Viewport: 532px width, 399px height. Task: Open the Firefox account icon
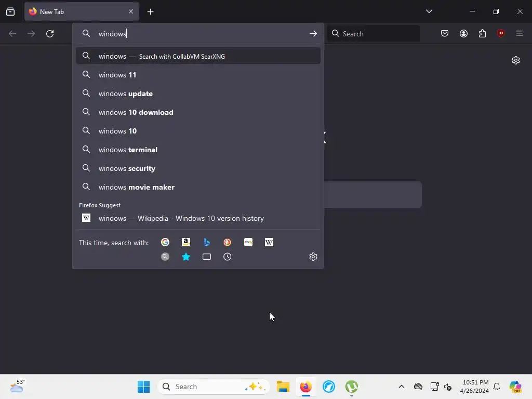463,33
